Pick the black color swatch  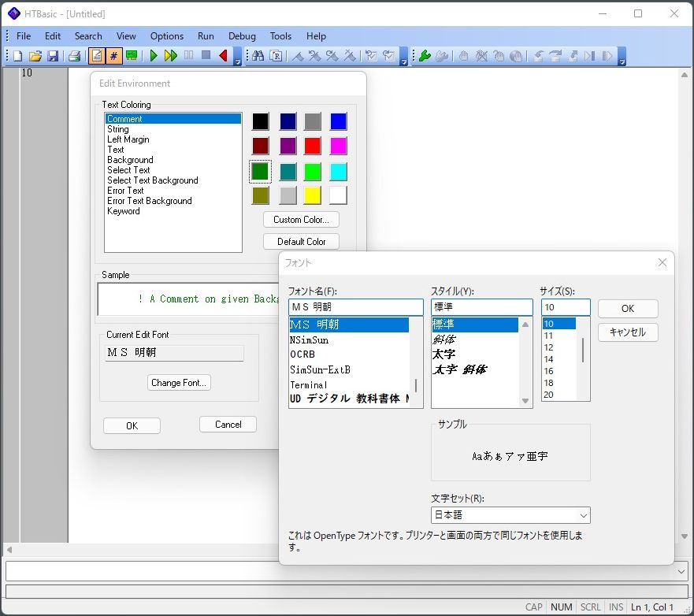point(260,121)
